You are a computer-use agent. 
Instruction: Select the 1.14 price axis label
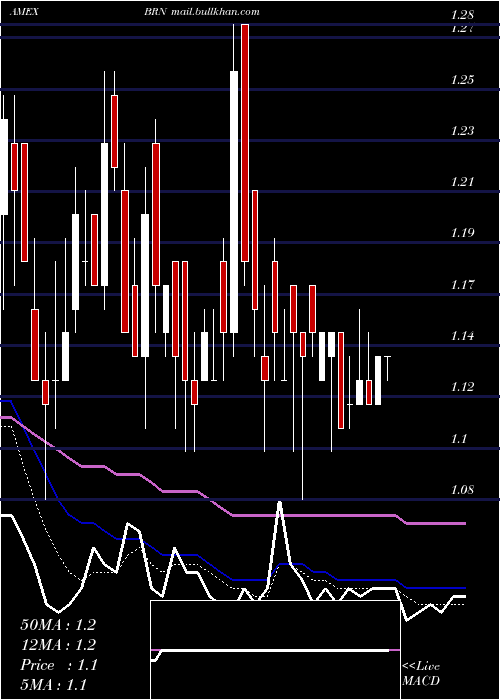click(462, 336)
